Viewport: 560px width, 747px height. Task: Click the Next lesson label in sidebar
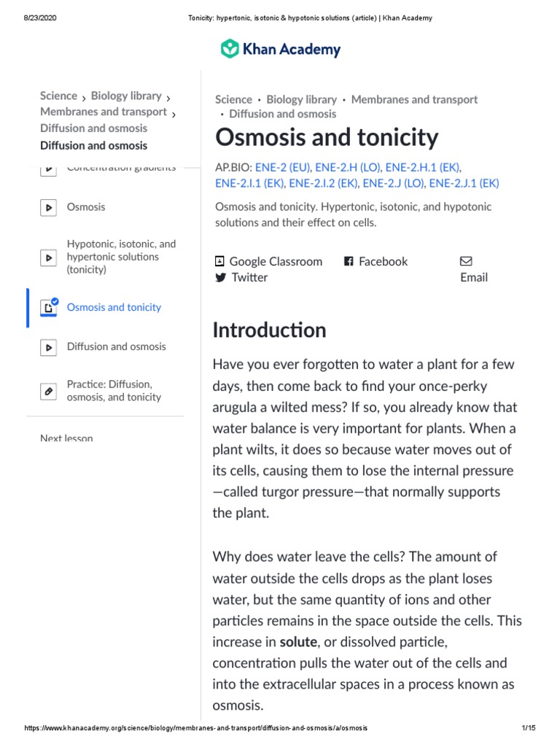click(66, 438)
